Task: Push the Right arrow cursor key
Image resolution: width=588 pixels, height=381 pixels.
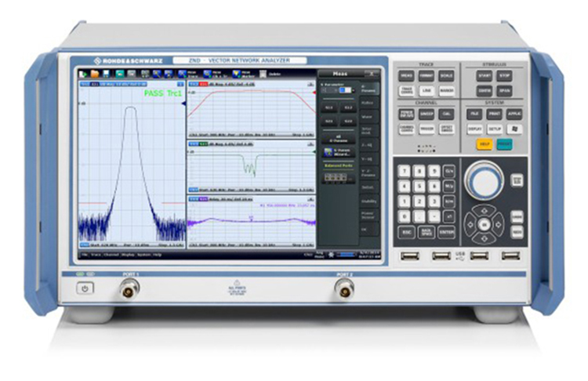Action: (x=498, y=225)
